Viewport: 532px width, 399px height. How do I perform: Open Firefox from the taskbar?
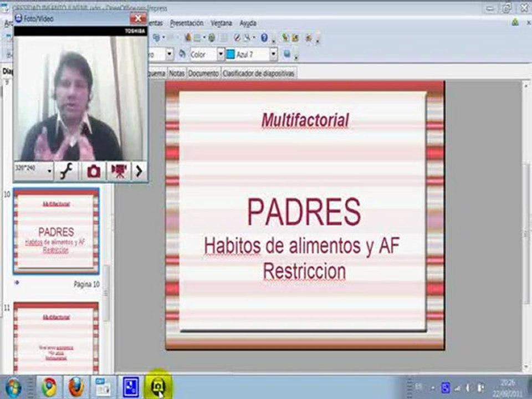pyautogui.click(x=76, y=387)
